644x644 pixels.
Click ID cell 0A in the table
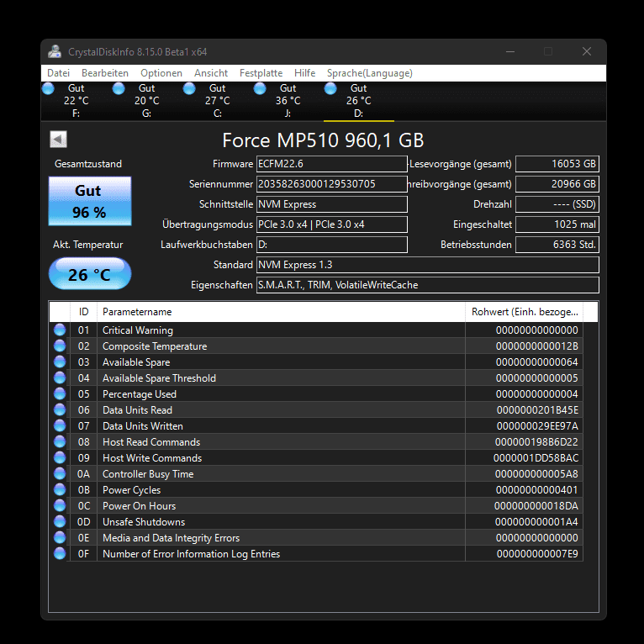(83, 474)
